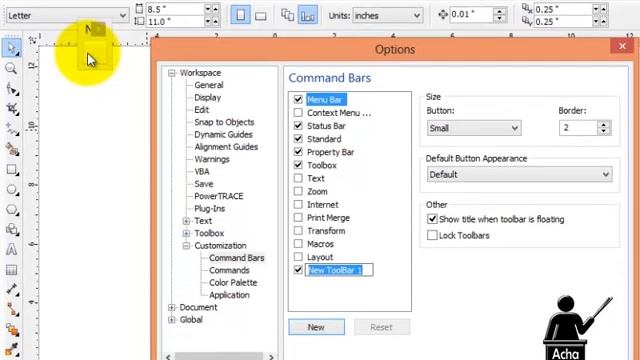The height and width of the screenshot is (360, 640).
Task: Select the Crop tool
Action: click(x=12, y=109)
